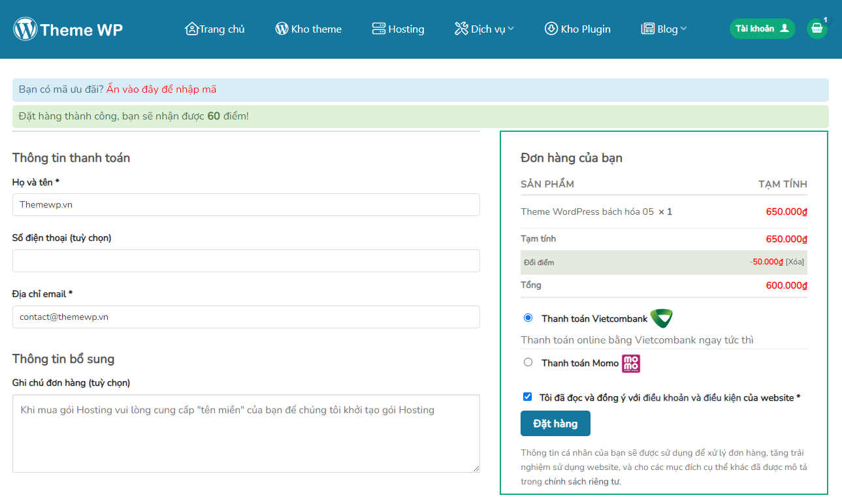Select the Thanh toán Momo radio option

(528, 362)
